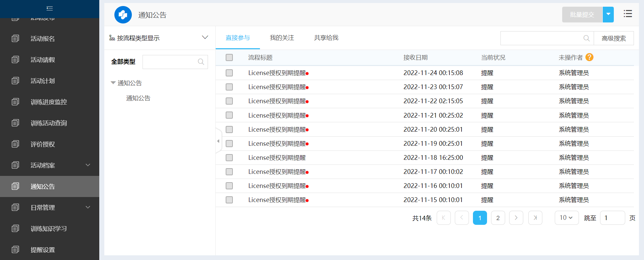644x260 pixels.
Task: Open the list view menu icon at top right
Action: coord(628,14)
